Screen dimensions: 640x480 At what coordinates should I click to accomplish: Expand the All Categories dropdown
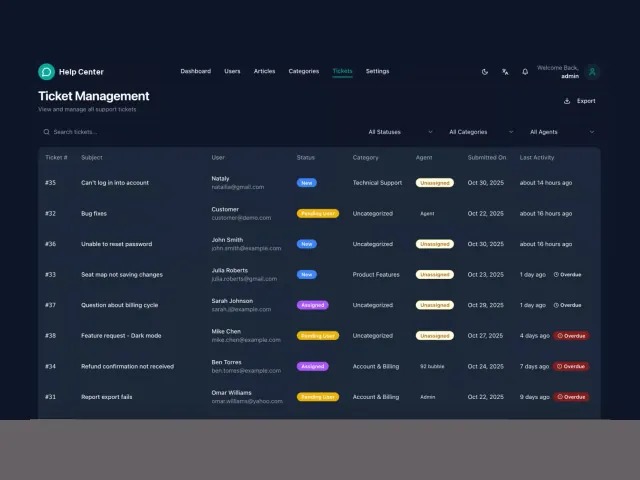[481, 132]
